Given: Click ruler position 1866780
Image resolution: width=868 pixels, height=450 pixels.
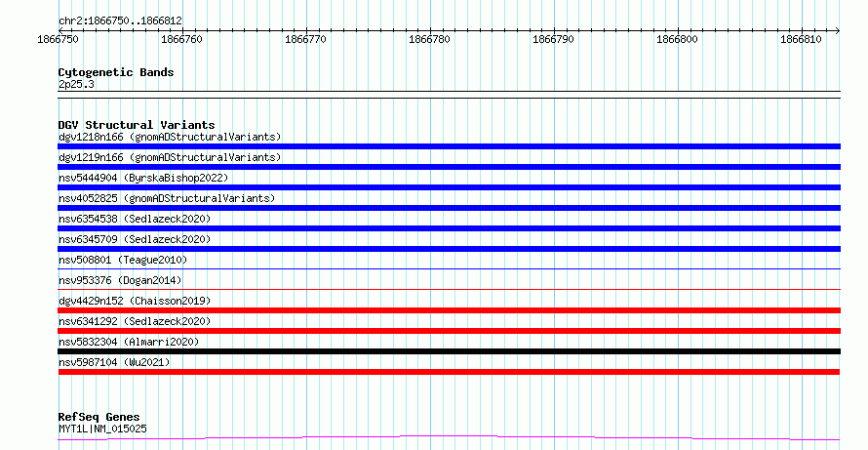Looking at the screenshot, I should pos(429,39).
